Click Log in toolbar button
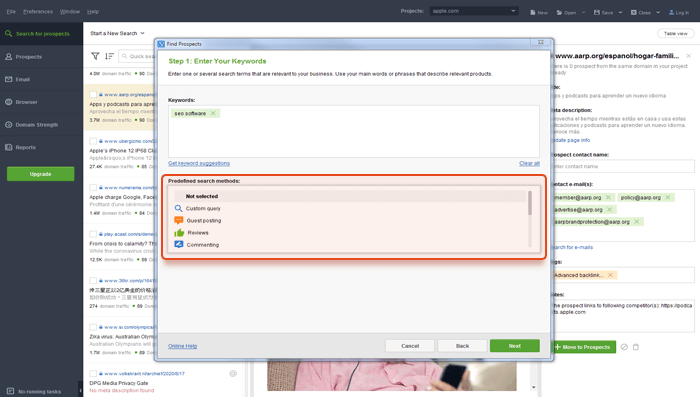This screenshot has height=397, width=700. [x=679, y=13]
